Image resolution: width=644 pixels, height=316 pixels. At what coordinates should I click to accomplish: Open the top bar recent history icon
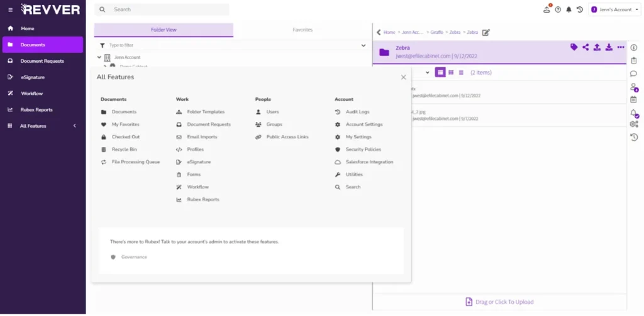click(580, 9)
